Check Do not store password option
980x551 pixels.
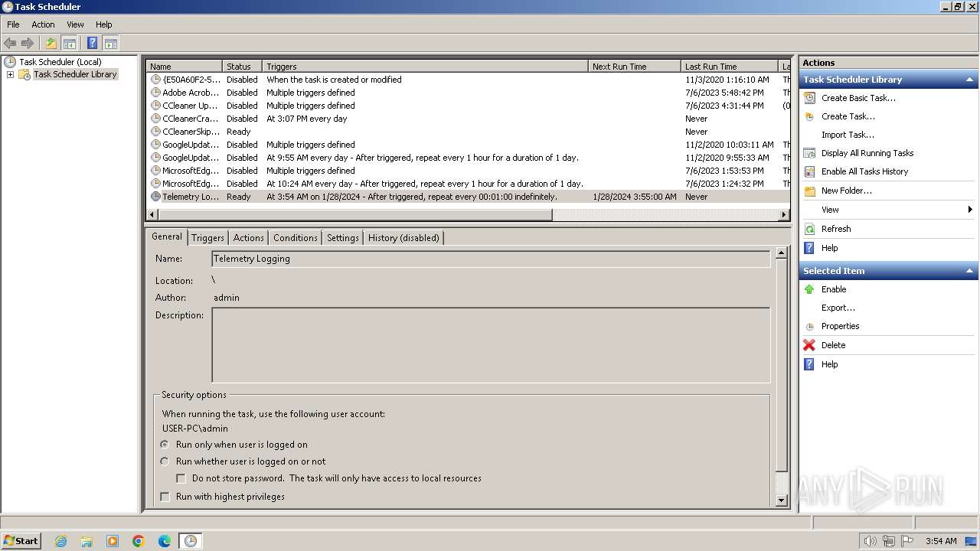point(181,478)
